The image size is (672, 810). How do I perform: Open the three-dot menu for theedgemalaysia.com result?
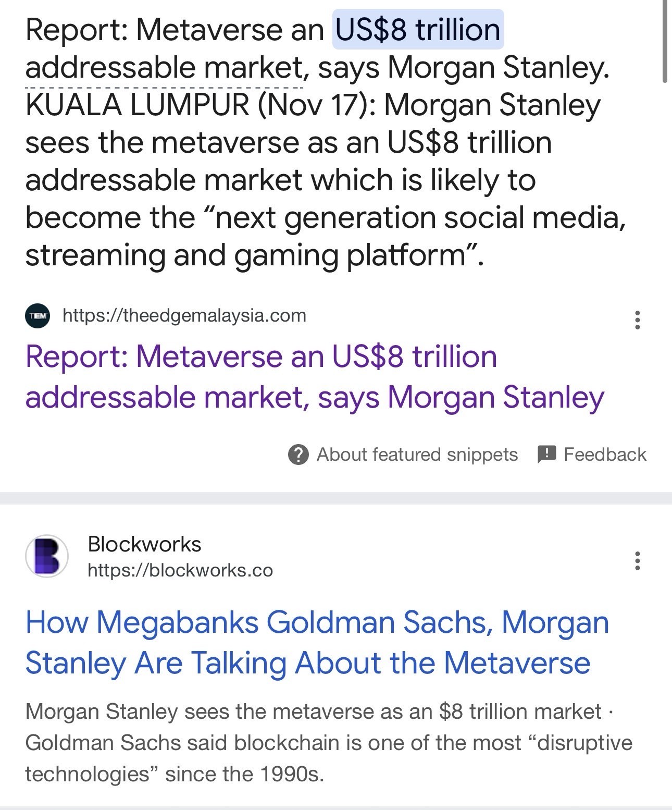[637, 320]
